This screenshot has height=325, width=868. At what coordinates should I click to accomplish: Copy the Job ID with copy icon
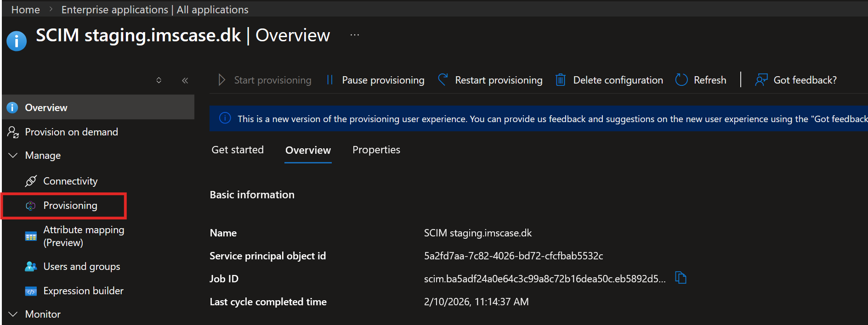click(681, 278)
